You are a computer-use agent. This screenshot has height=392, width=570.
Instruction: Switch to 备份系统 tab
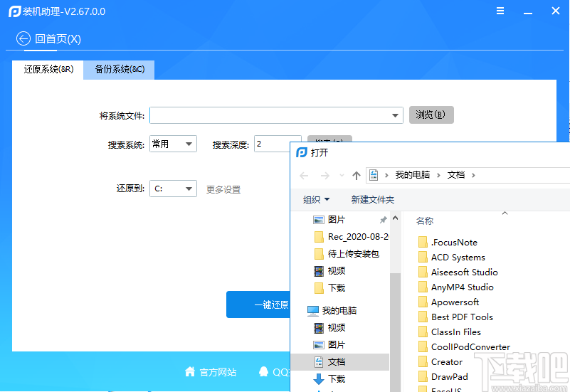point(120,70)
